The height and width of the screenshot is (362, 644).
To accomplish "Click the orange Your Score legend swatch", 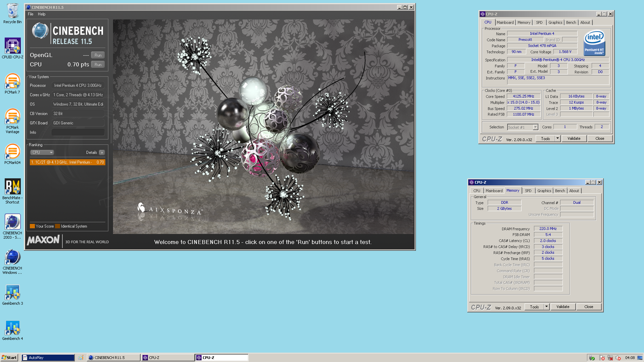I will click(x=32, y=226).
